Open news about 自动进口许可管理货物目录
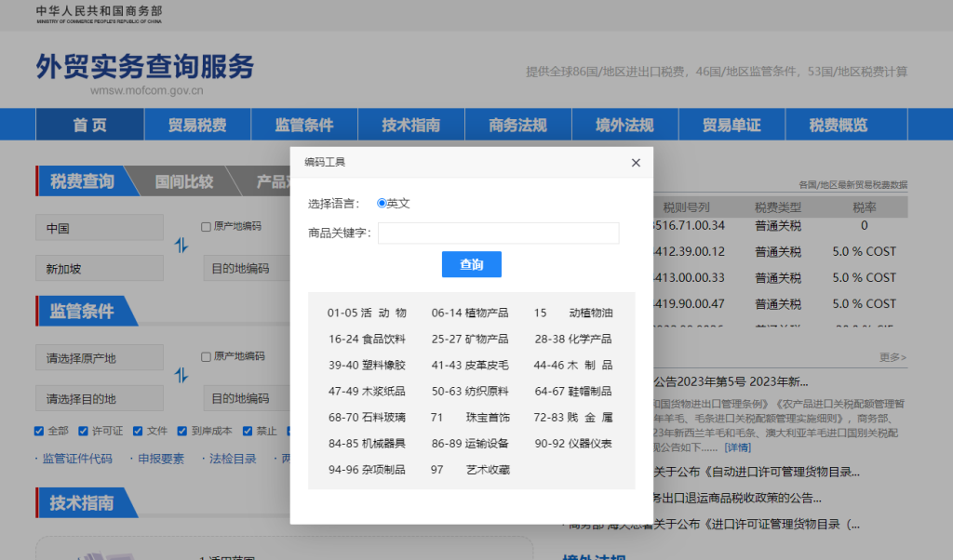 point(757,472)
